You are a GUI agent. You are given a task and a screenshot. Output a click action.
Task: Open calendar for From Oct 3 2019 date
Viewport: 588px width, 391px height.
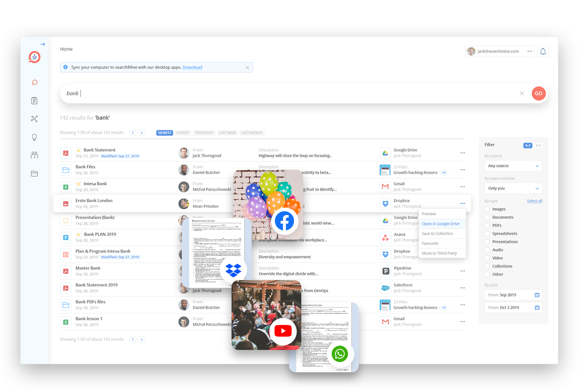[537, 308]
